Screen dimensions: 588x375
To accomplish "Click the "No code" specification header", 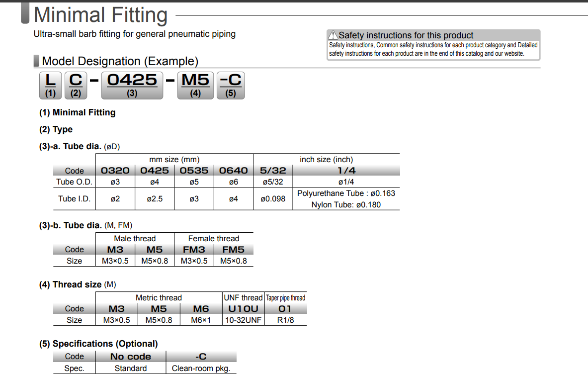I will point(130,357).
